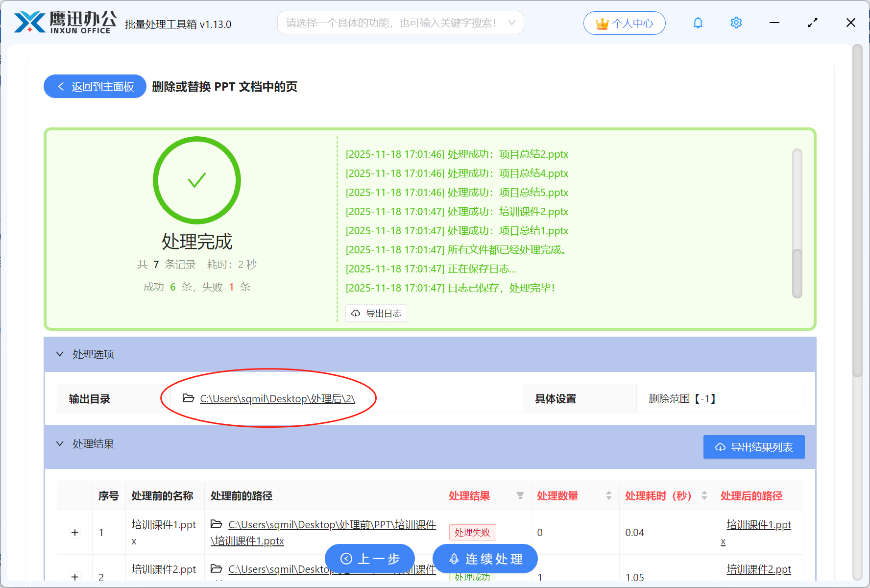The width and height of the screenshot is (870, 588).
Task: Click the filter icon on 处理结果 column
Action: (x=520, y=496)
